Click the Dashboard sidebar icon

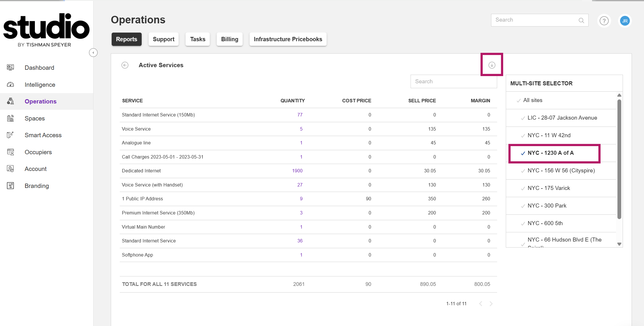(10, 67)
